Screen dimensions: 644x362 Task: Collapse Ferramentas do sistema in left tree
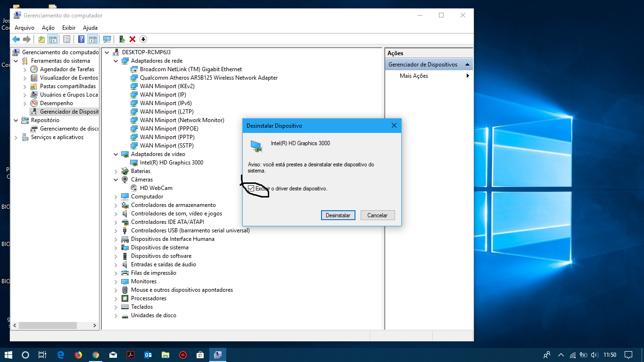(16, 61)
